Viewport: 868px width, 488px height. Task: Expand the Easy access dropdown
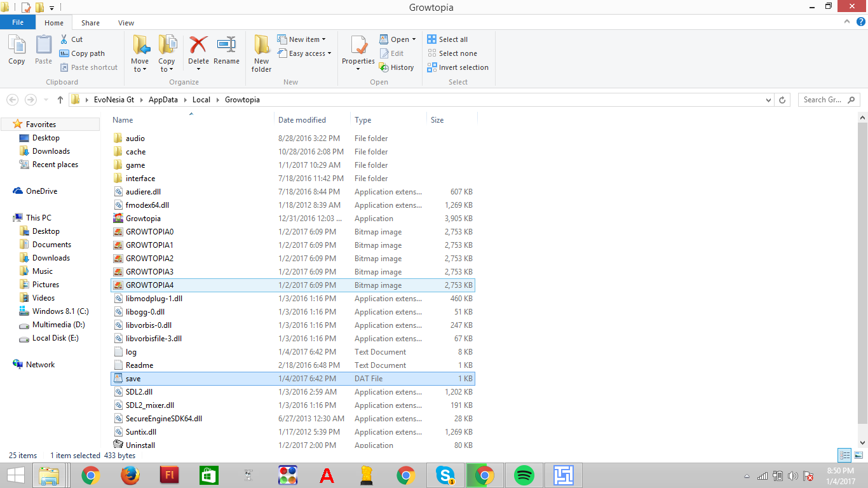tap(305, 53)
